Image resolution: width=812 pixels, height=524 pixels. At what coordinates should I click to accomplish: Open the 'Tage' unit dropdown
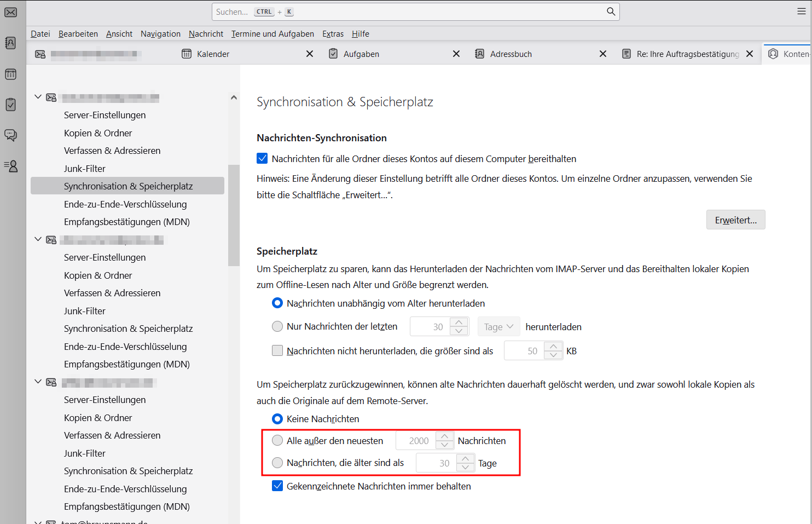pyautogui.click(x=498, y=327)
